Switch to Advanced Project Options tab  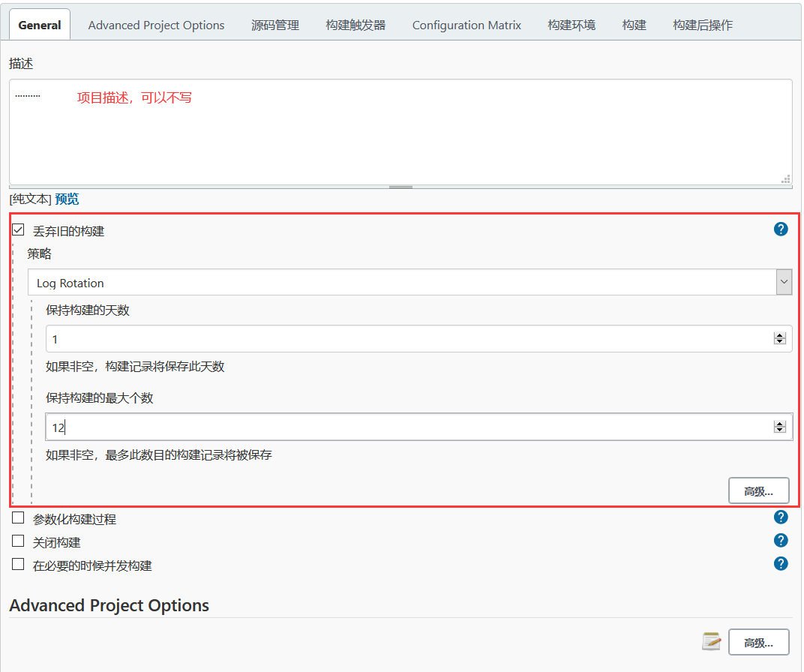(156, 25)
